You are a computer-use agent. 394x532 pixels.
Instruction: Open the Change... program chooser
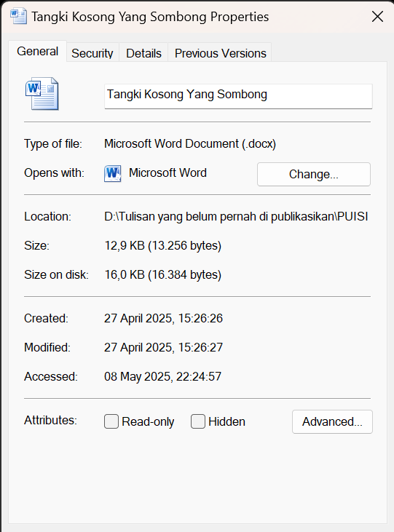click(313, 174)
